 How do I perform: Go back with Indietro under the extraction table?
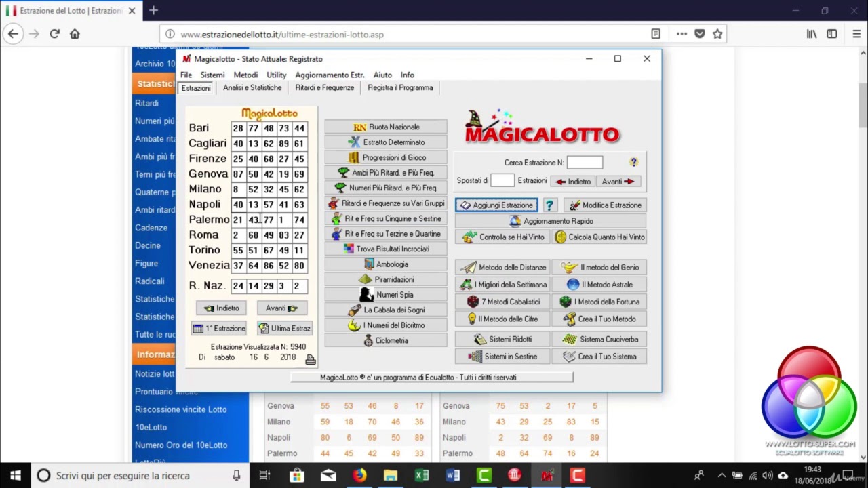point(221,308)
